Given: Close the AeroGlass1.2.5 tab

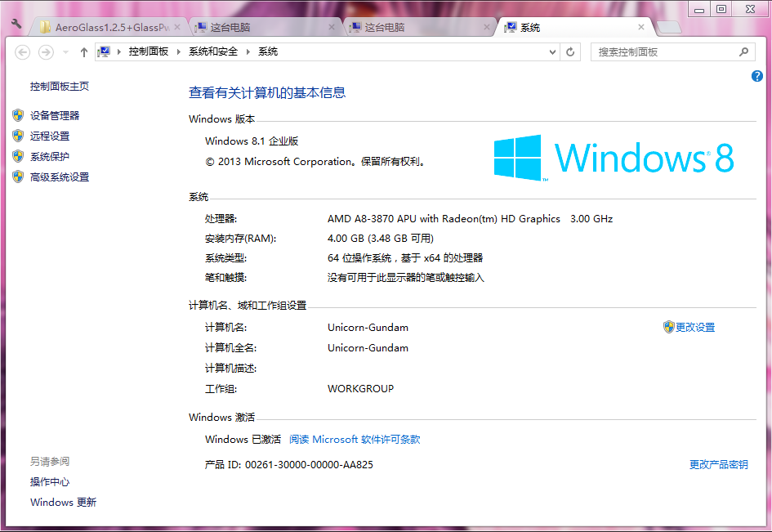Looking at the screenshot, I should [178, 28].
